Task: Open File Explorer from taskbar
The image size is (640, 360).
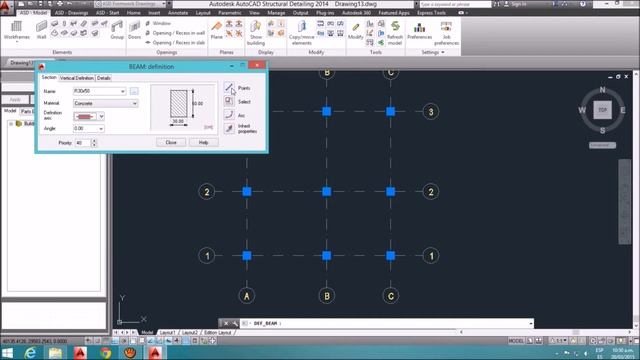Action: 55,353
